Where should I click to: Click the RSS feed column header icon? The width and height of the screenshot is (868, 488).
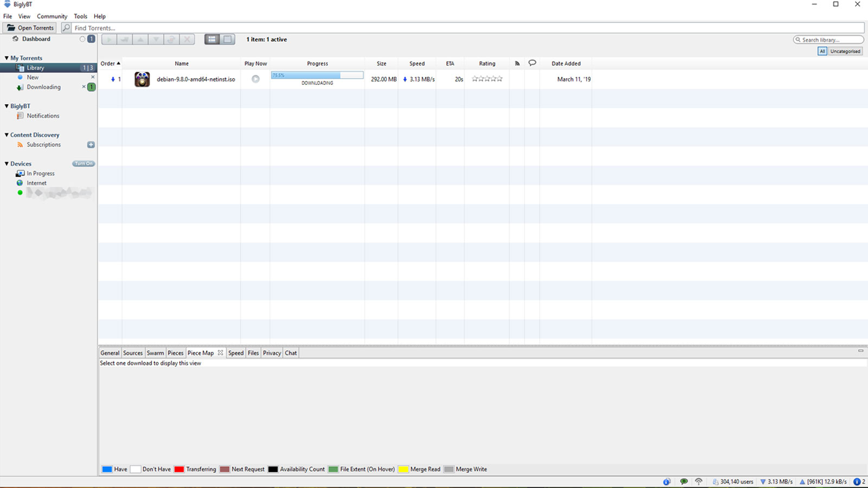coord(517,63)
